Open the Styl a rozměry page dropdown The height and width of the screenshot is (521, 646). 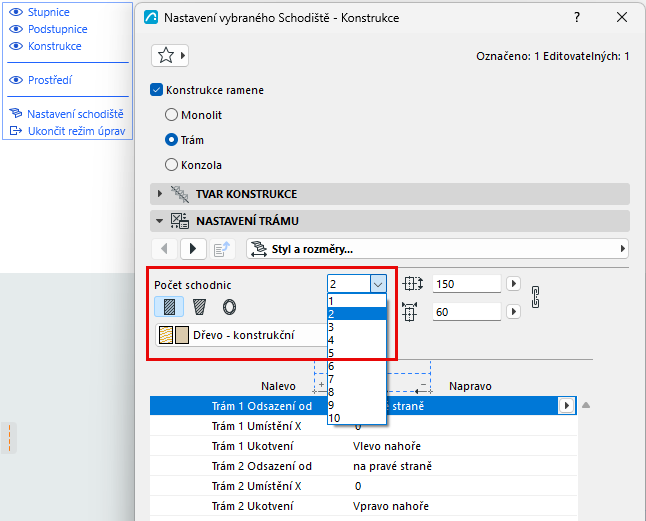click(437, 249)
